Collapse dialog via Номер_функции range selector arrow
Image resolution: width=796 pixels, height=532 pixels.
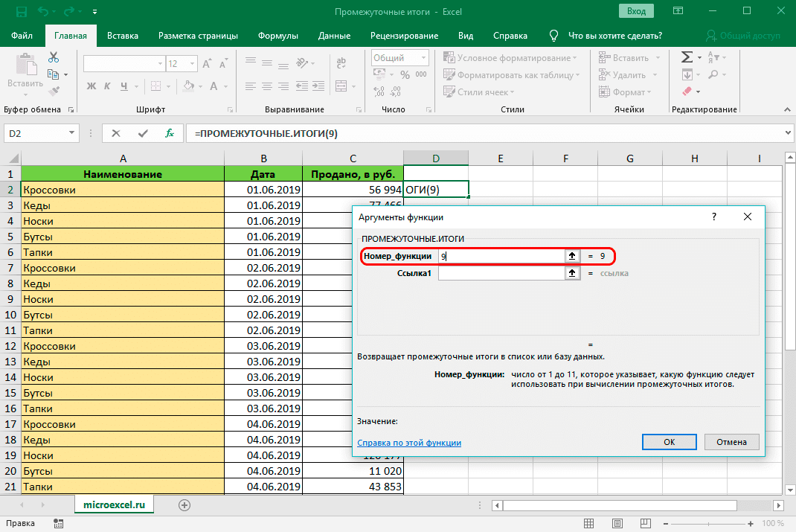[x=571, y=256]
